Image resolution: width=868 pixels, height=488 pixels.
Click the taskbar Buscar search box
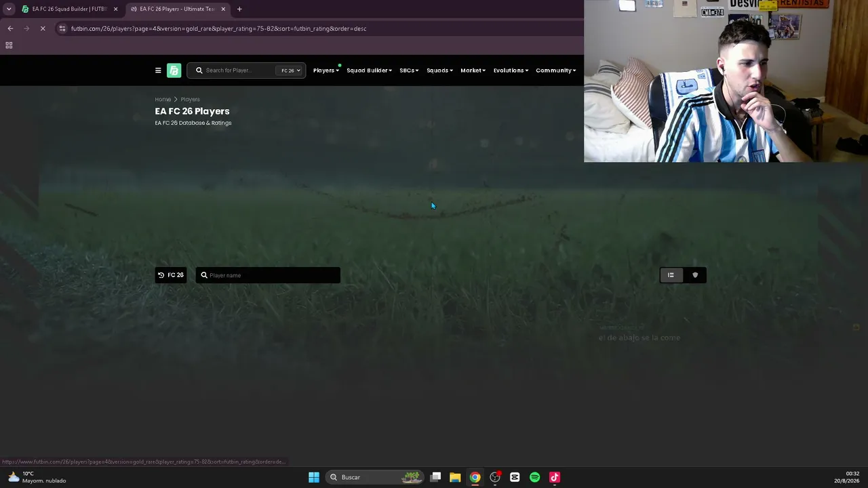coord(374,477)
